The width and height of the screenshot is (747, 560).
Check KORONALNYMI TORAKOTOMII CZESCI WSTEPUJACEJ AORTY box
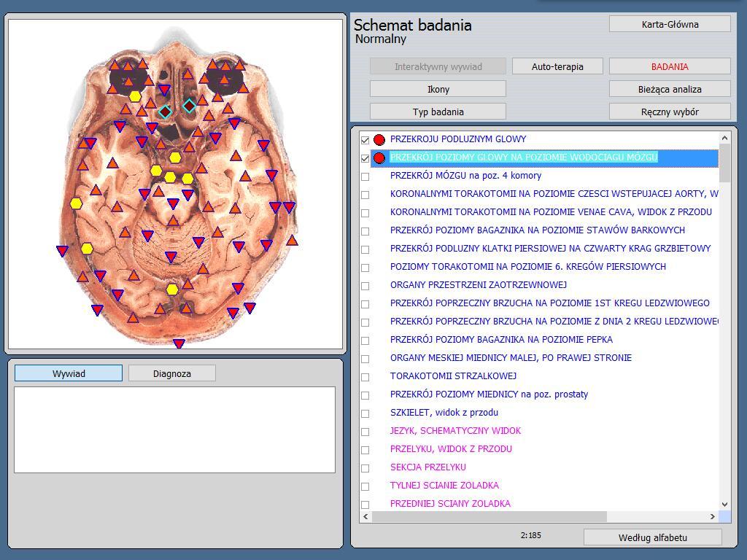[365, 195]
